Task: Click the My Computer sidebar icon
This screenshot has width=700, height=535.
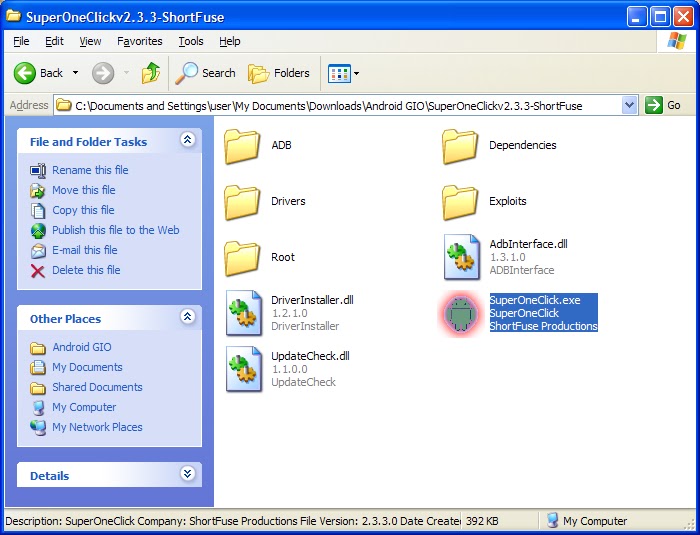Action: coord(39,407)
